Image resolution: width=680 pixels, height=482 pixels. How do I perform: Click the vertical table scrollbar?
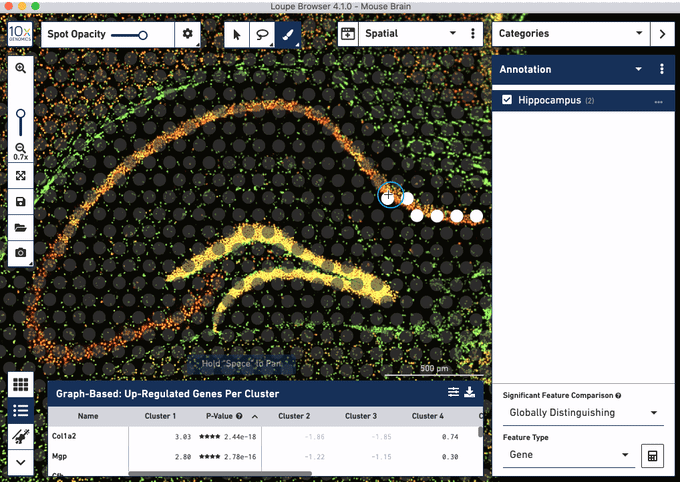coord(480,432)
